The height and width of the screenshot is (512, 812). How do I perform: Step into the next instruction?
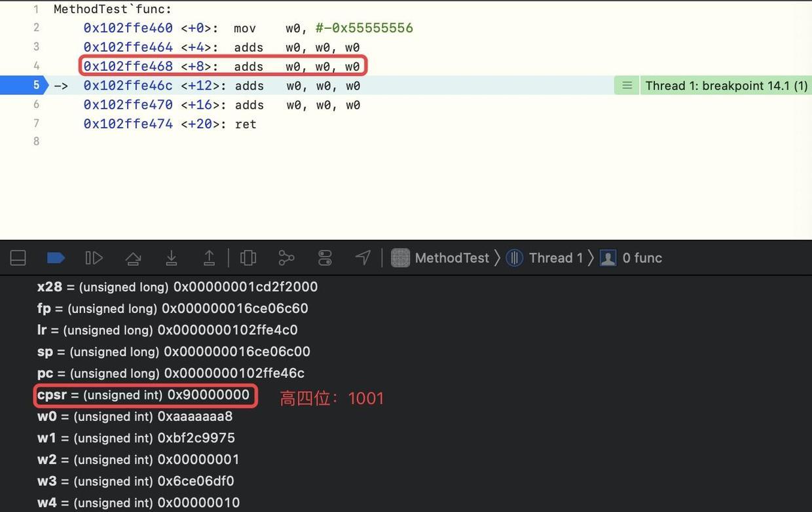tap(171, 258)
